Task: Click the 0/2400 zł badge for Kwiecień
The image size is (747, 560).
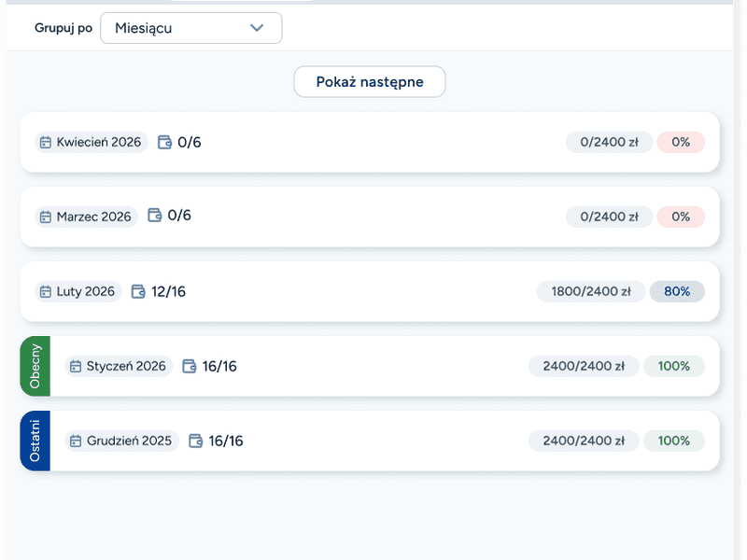Action: click(609, 142)
